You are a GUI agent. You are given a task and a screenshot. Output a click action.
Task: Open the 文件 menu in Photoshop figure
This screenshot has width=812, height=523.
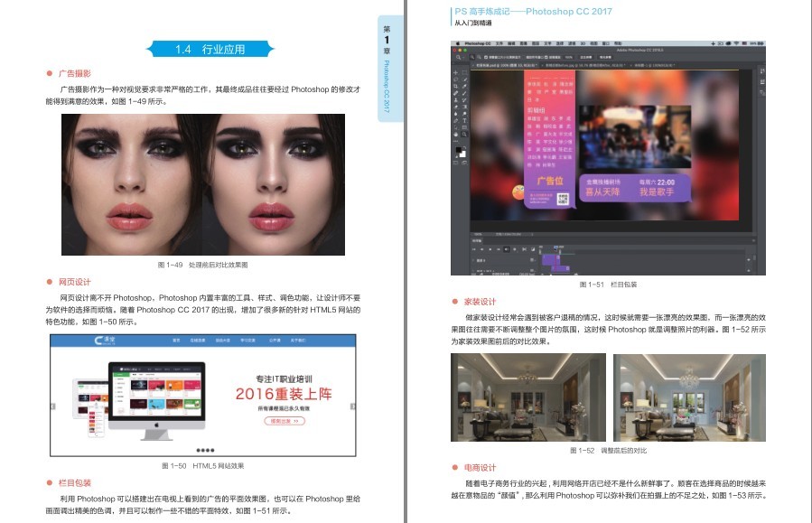pyautogui.click(x=499, y=43)
